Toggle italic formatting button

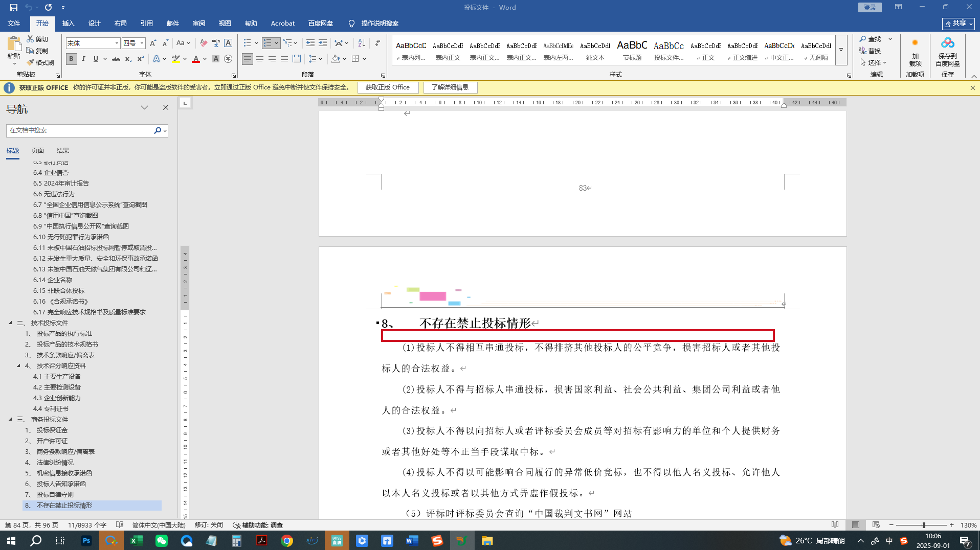coord(83,59)
